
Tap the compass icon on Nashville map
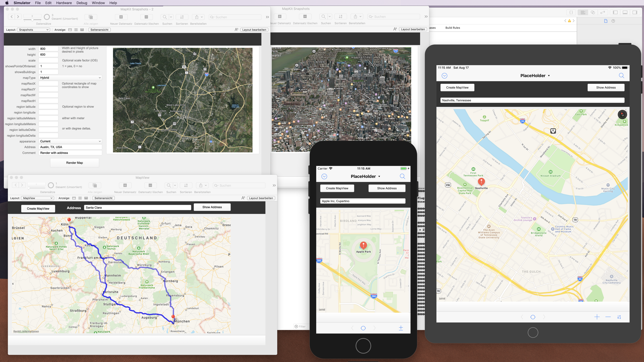coord(622,114)
